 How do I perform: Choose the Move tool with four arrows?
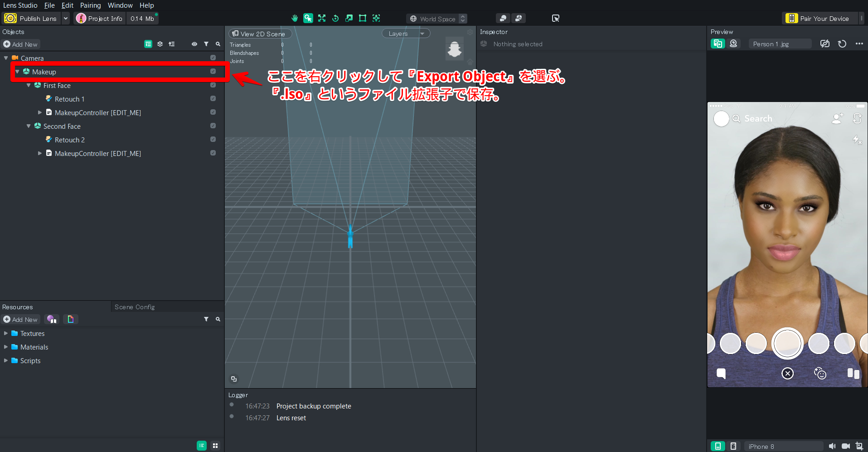322,18
